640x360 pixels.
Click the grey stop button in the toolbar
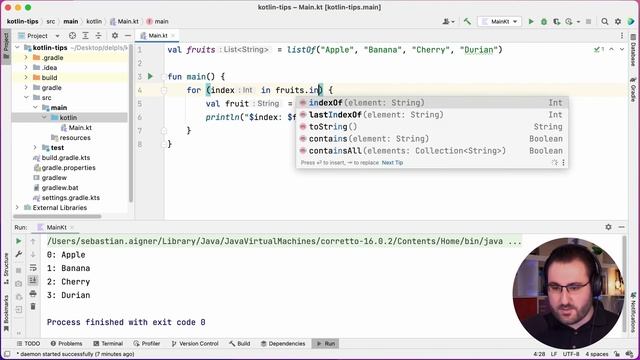588,22
